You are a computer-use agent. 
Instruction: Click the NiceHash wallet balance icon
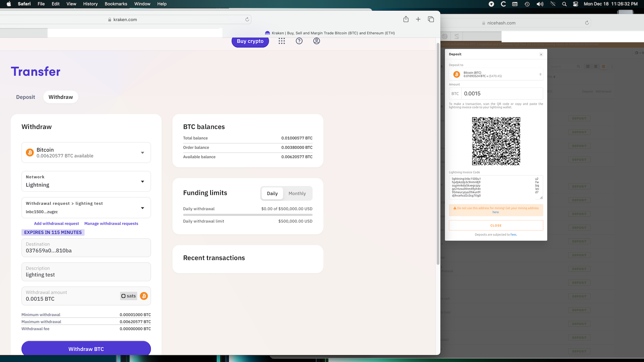636,53
